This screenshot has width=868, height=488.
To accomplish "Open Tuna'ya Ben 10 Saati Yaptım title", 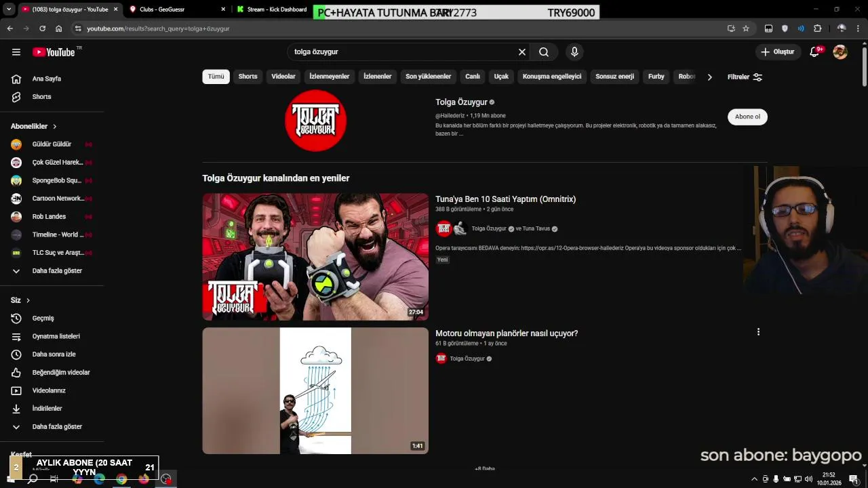I will (x=505, y=199).
